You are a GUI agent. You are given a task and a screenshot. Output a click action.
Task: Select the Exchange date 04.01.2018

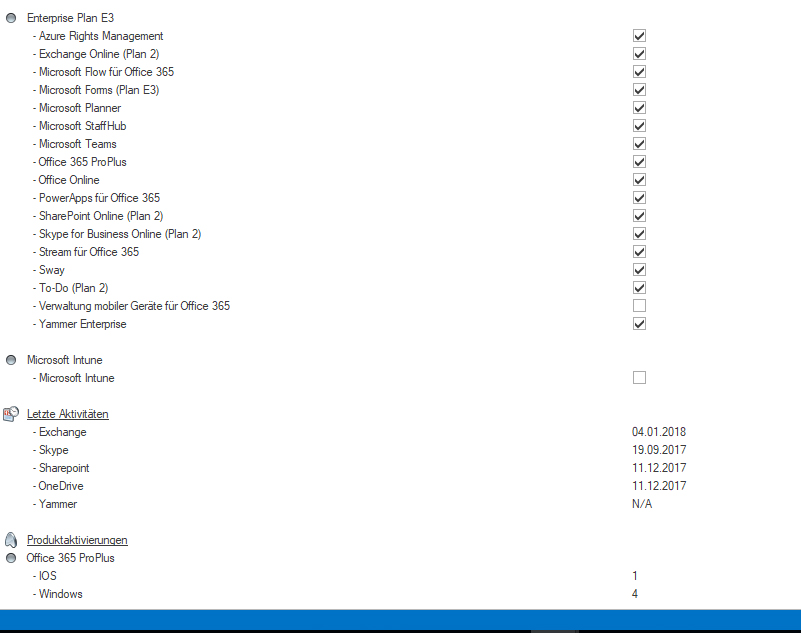coord(659,432)
